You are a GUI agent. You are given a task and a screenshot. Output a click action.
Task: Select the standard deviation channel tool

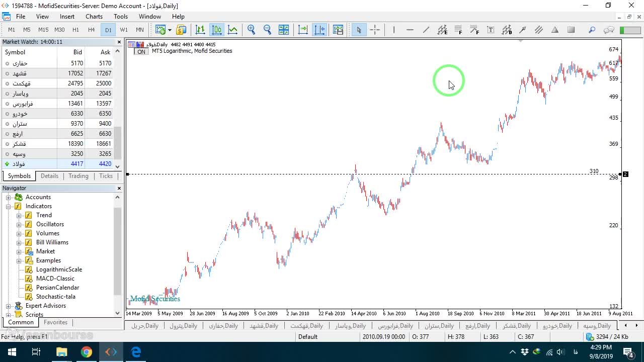507,30
